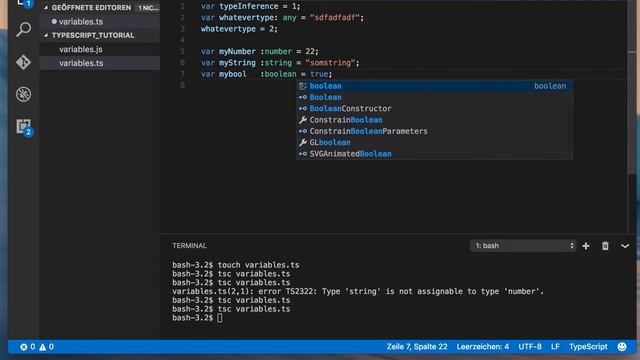Choose 'ConstrainBoolean' suggestion
Screen dimensions: 640x360
pos(434,120)
